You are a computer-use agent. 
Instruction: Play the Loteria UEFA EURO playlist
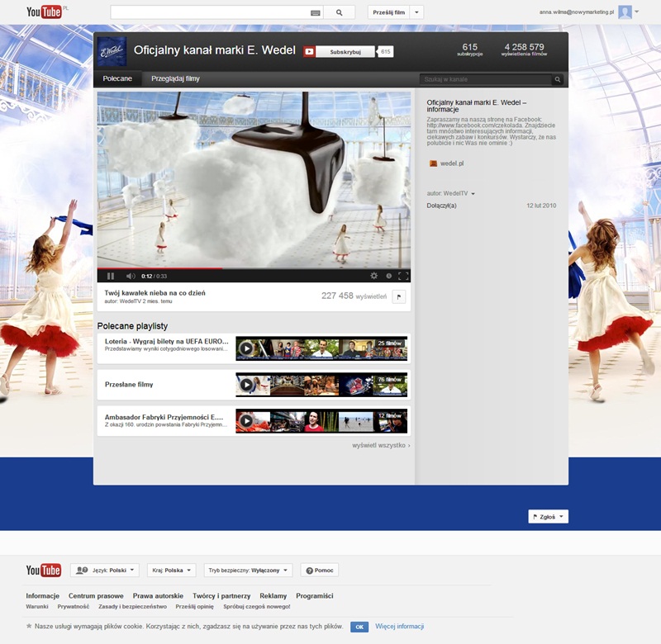click(246, 348)
